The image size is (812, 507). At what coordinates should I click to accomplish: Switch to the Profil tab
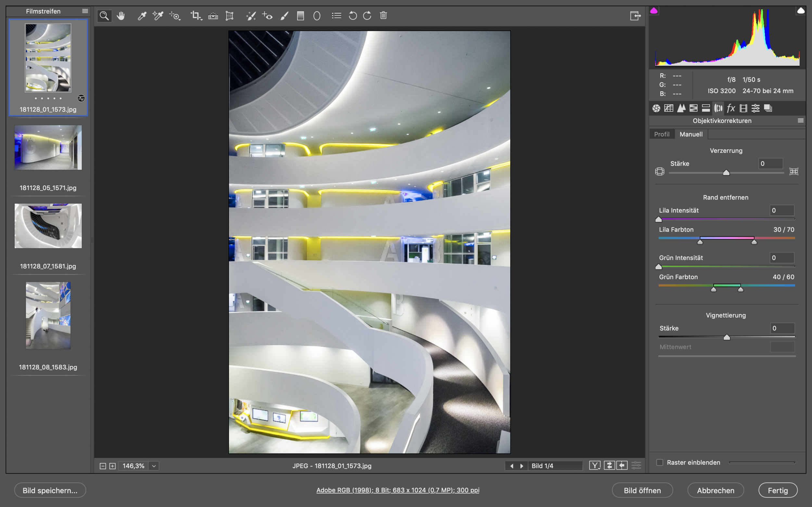point(662,134)
